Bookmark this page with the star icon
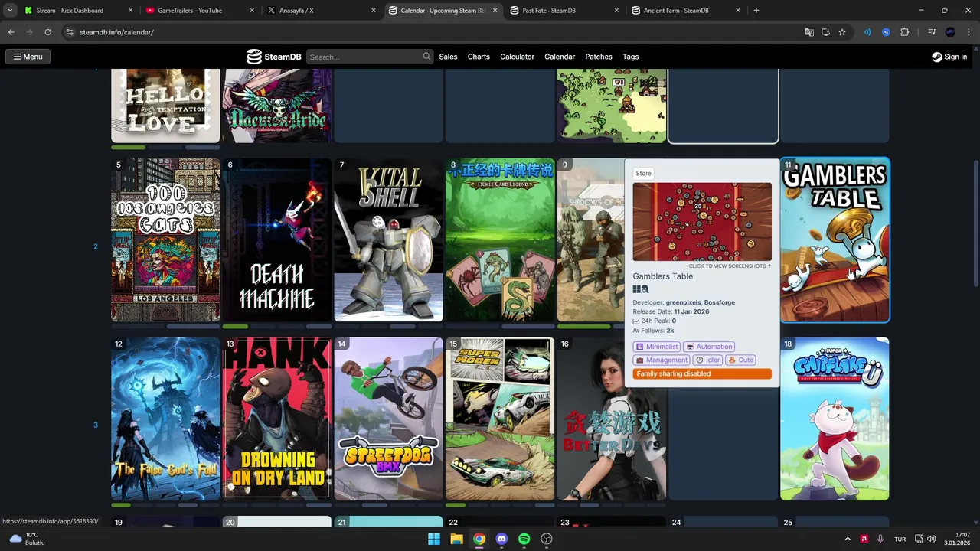The width and height of the screenshot is (980, 551). tap(842, 32)
